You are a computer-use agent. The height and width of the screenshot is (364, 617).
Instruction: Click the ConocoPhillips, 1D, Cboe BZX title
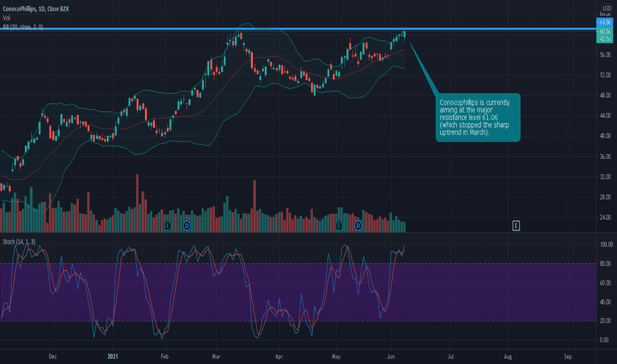tap(36, 9)
